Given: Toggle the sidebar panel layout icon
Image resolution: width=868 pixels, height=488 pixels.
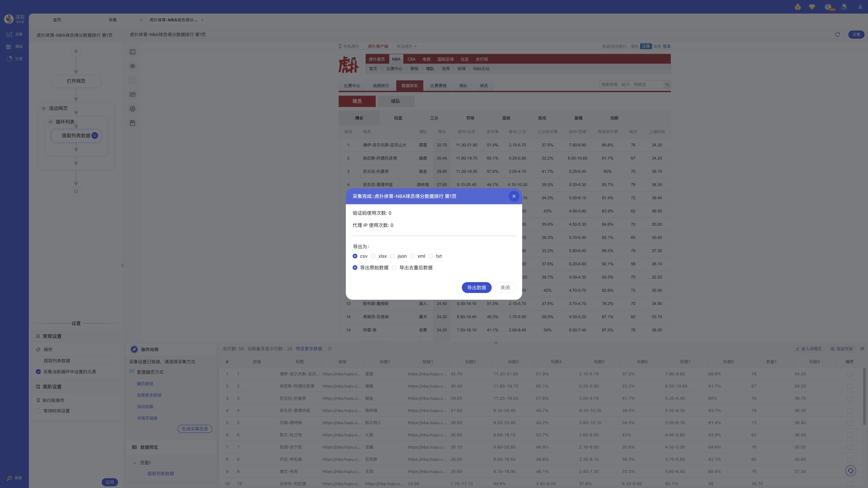Looking at the screenshot, I should [132, 52].
